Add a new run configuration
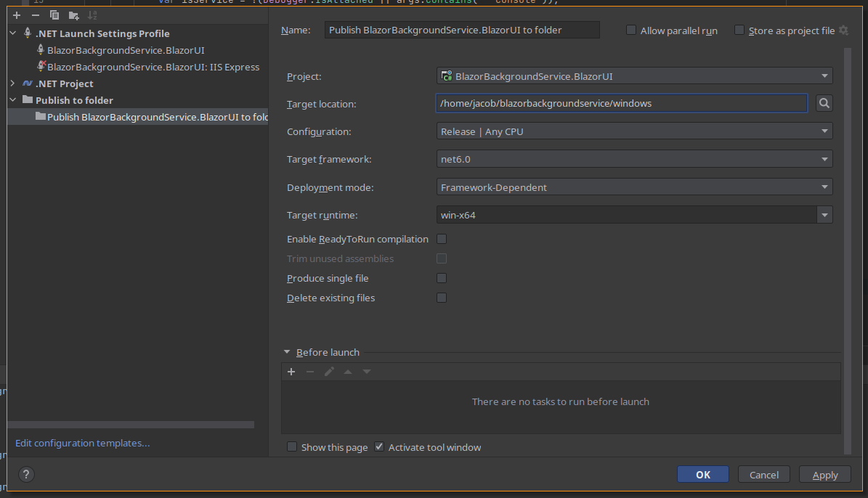Viewport: 868px width, 498px height. click(x=17, y=15)
